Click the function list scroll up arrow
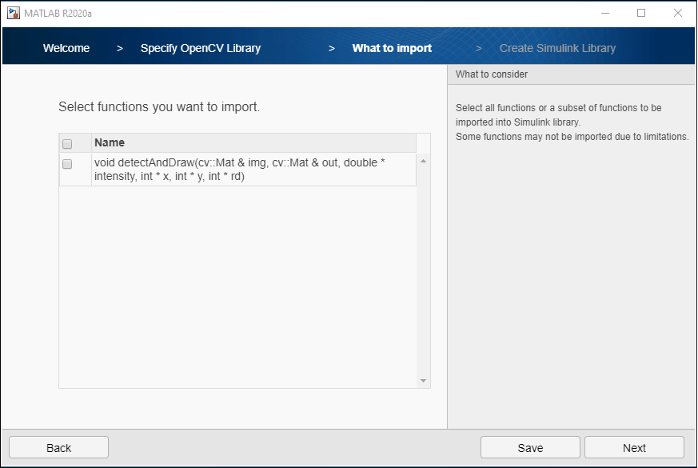 (x=423, y=161)
